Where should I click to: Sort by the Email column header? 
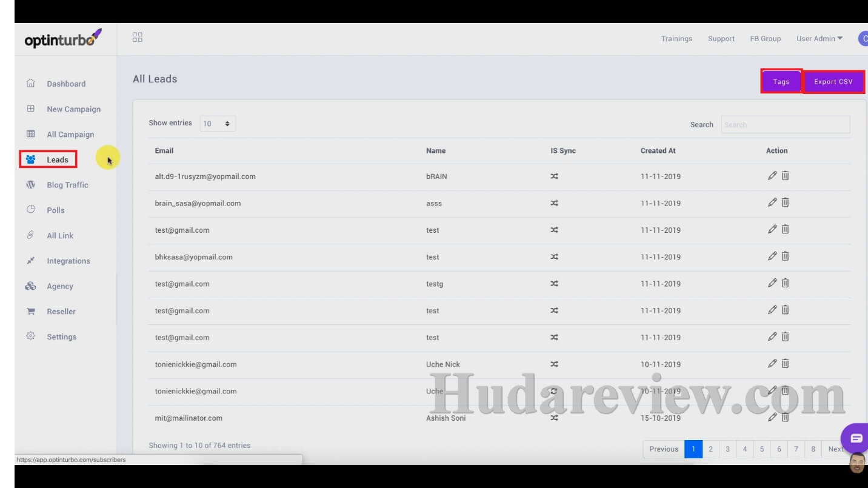pyautogui.click(x=164, y=150)
